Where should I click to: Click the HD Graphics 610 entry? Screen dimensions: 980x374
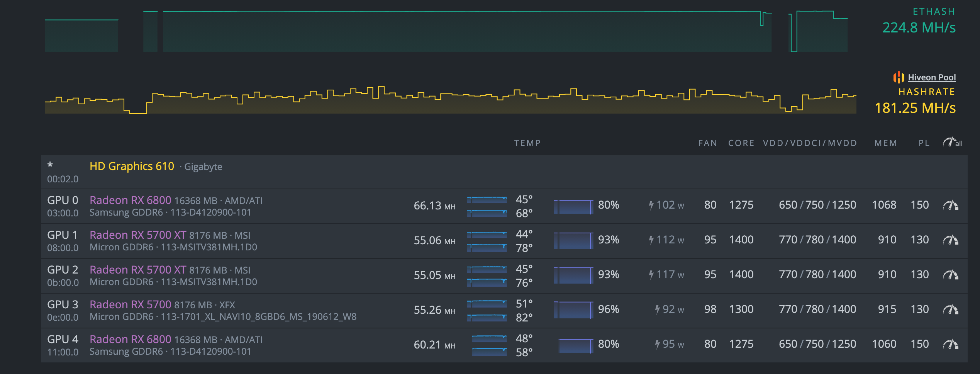coord(132,166)
